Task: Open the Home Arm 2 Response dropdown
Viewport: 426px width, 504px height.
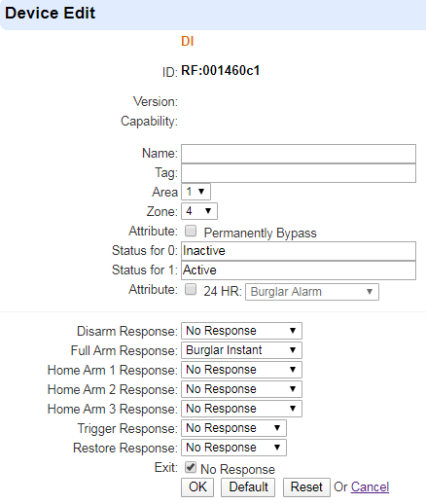Action: click(x=241, y=389)
